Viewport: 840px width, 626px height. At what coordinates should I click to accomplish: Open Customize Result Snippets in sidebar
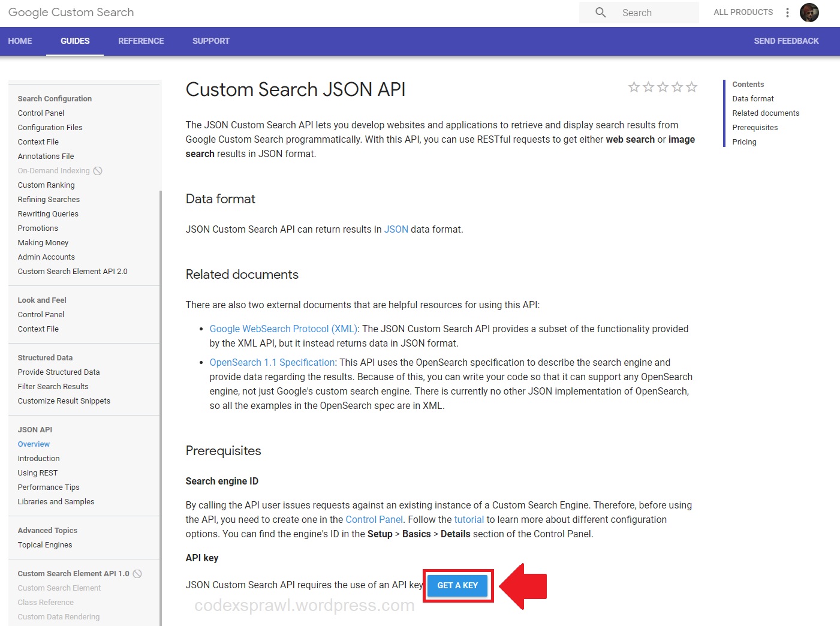64,401
